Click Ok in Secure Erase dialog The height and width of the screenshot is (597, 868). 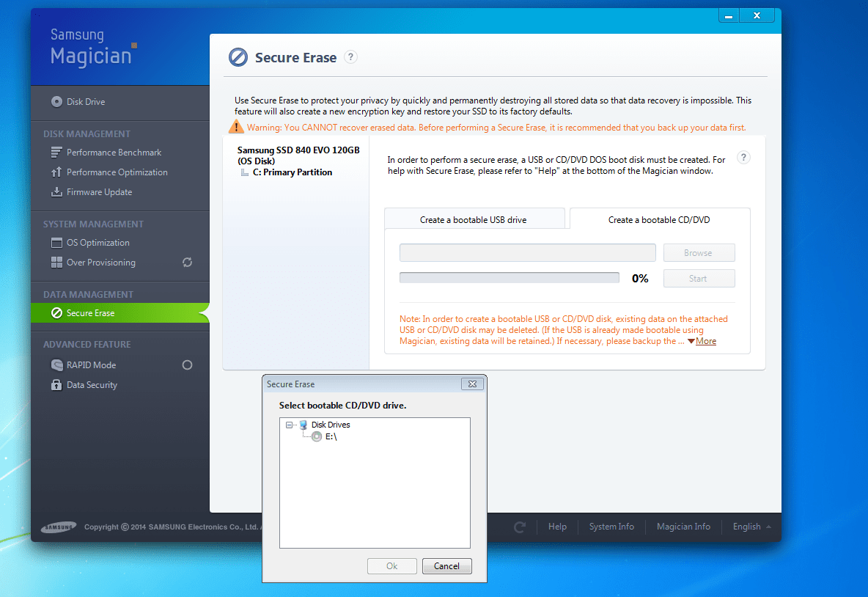pos(392,566)
